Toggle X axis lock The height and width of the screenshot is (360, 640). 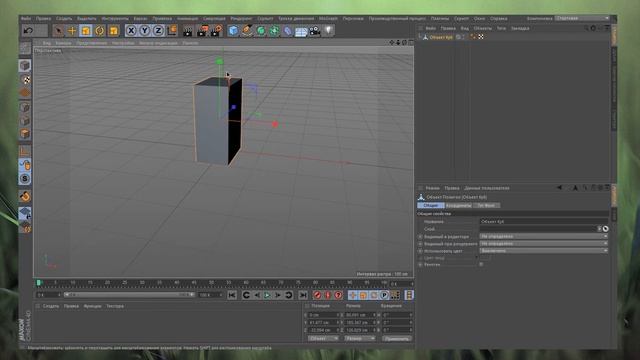pos(131,31)
